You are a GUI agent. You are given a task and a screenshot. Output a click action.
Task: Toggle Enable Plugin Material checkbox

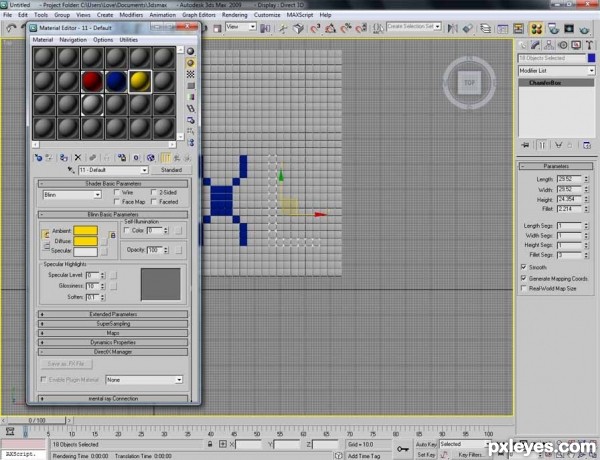[x=43, y=380]
